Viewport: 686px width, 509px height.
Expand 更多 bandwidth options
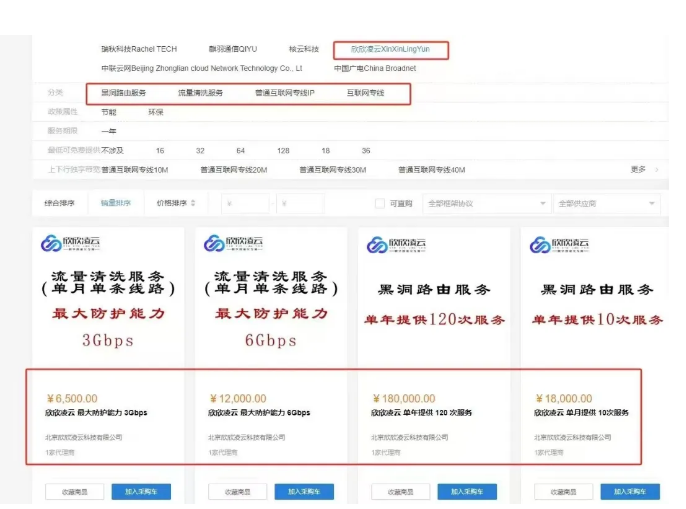[x=644, y=169]
